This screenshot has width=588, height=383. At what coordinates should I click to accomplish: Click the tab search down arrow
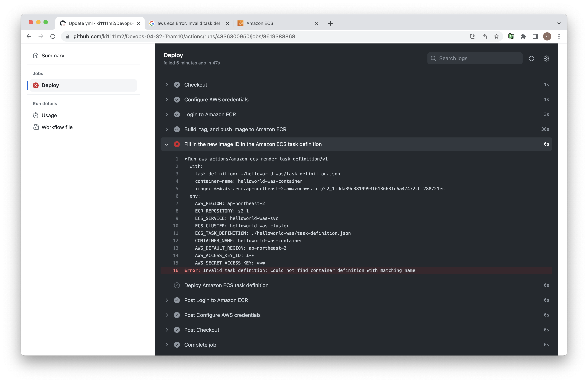559,23
